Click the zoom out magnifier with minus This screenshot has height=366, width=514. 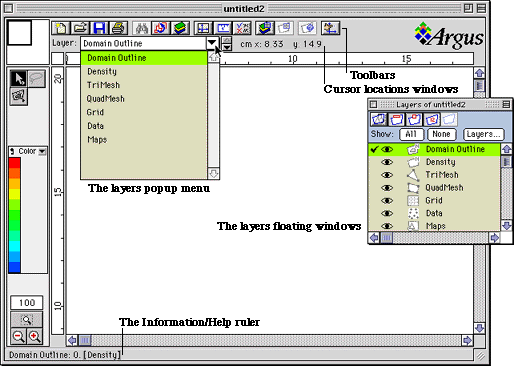pyautogui.click(x=19, y=336)
